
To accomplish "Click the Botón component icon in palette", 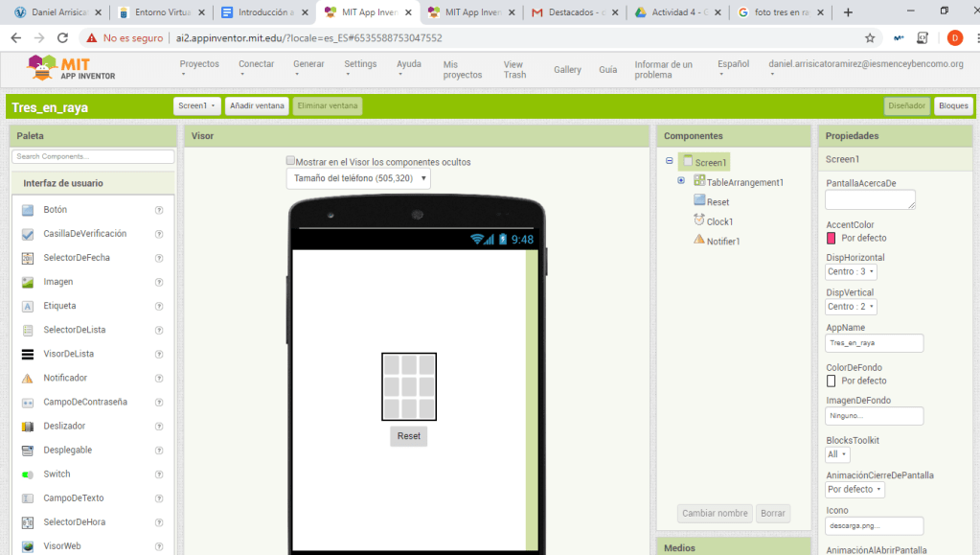I will (28, 210).
